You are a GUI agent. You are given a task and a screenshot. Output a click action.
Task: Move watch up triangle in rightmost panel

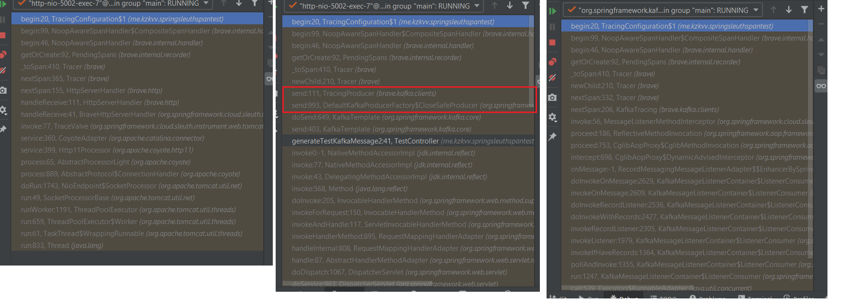click(821, 40)
